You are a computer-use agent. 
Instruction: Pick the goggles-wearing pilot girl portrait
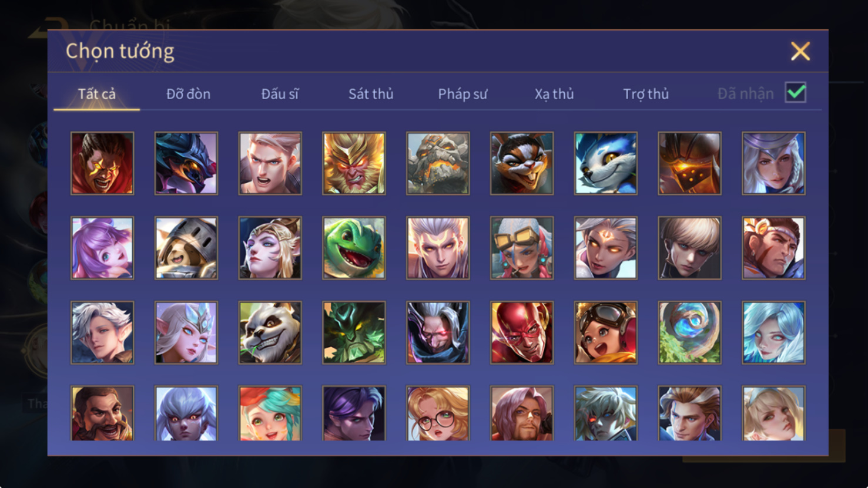pos(606,332)
